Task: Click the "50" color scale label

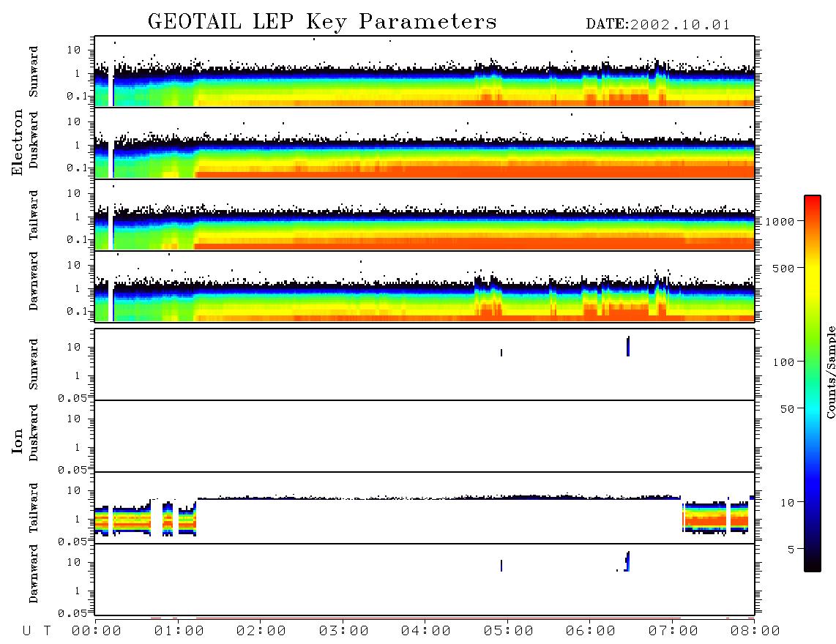Action: [x=787, y=409]
